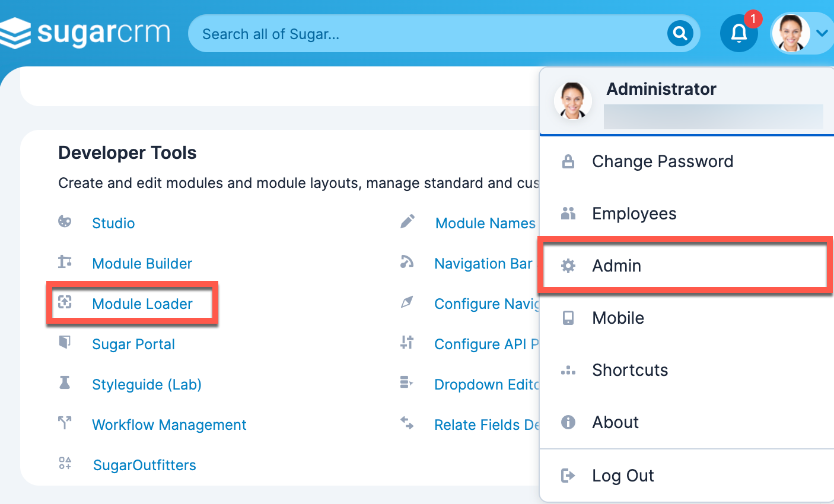The width and height of the screenshot is (834, 504).
Task: Click the Workflow Management icon
Action: (x=65, y=423)
